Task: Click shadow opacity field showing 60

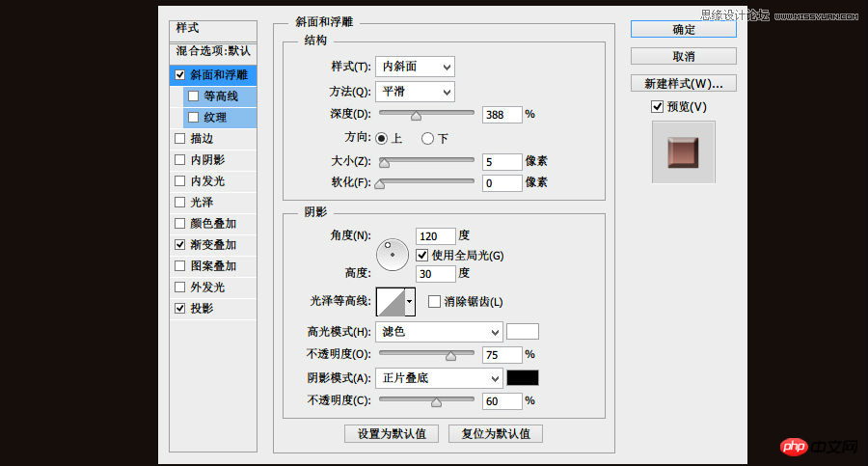Action: pos(502,401)
